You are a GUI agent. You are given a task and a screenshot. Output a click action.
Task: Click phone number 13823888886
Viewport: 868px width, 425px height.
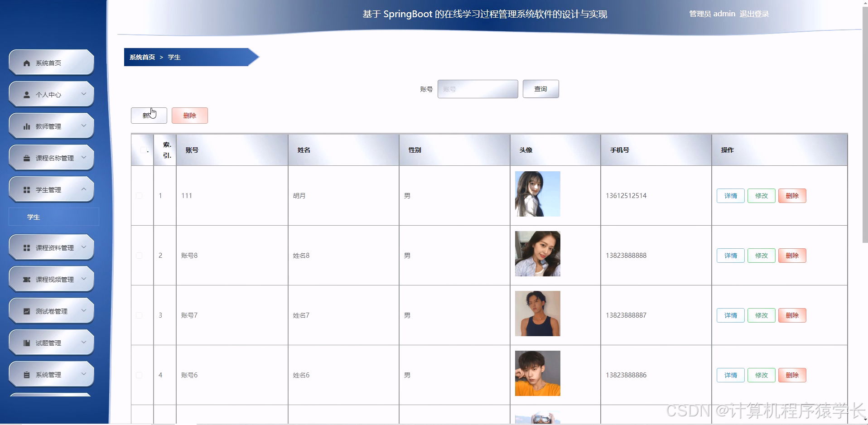pos(626,375)
